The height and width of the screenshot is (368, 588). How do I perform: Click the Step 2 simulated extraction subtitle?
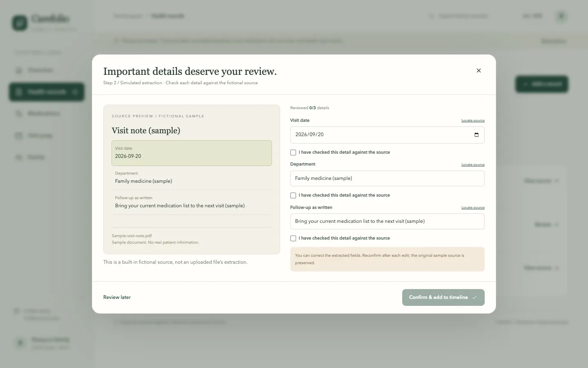pyautogui.click(x=180, y=83)
